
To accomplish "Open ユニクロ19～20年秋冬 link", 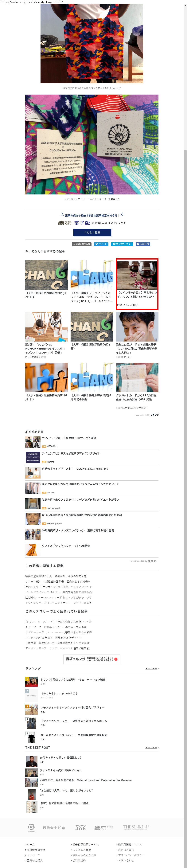I will pos(54,638).
